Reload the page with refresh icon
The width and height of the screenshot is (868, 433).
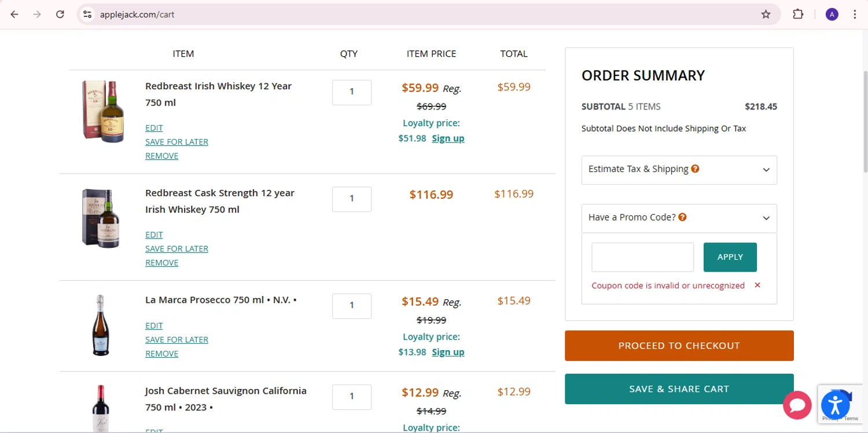[60, 14]
